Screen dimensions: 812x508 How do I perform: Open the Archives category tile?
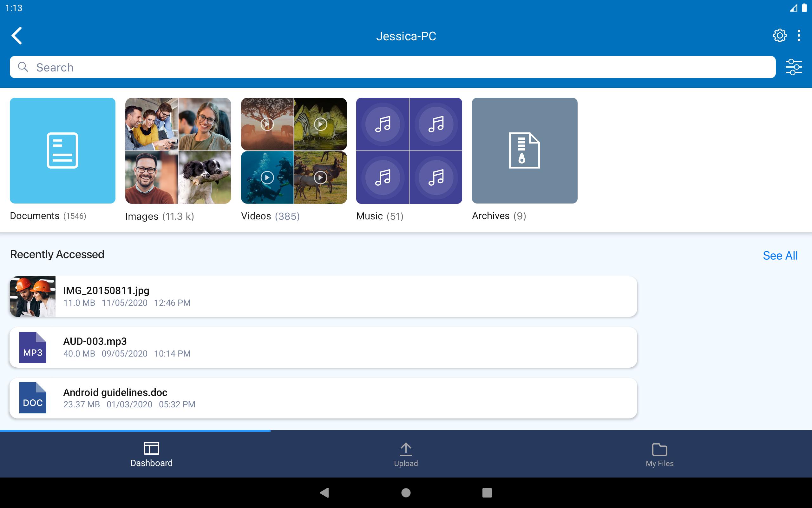pyautogui.click(x=524, y=150)
